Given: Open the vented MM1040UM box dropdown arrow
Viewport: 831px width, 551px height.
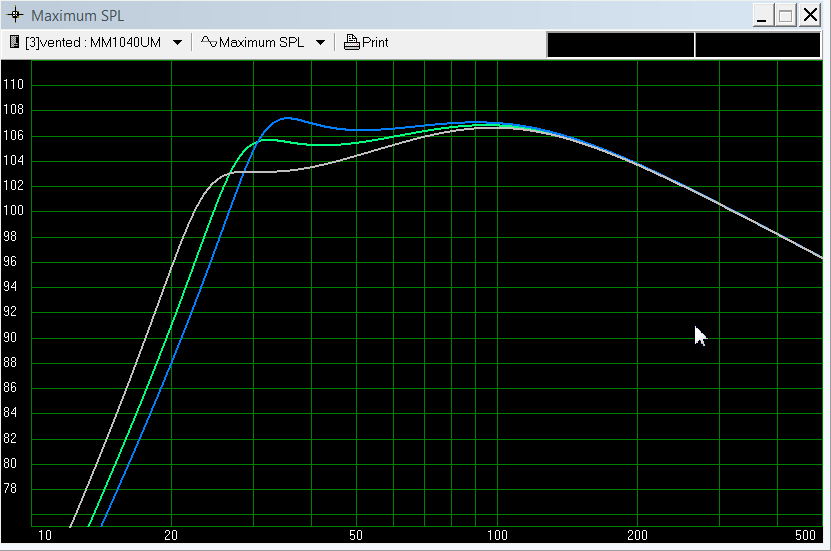Looking at the screenshot, I should 178,42.
